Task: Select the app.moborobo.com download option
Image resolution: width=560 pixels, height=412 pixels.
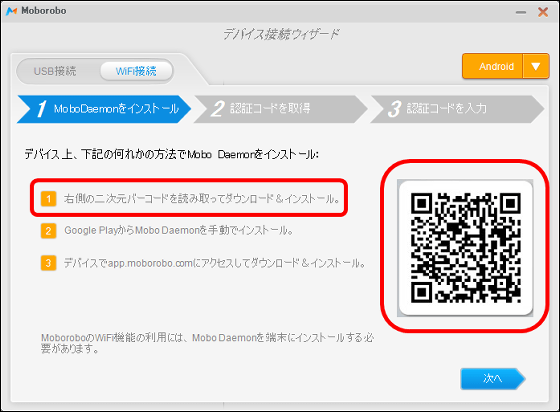Action: click(x=215, y=263)
